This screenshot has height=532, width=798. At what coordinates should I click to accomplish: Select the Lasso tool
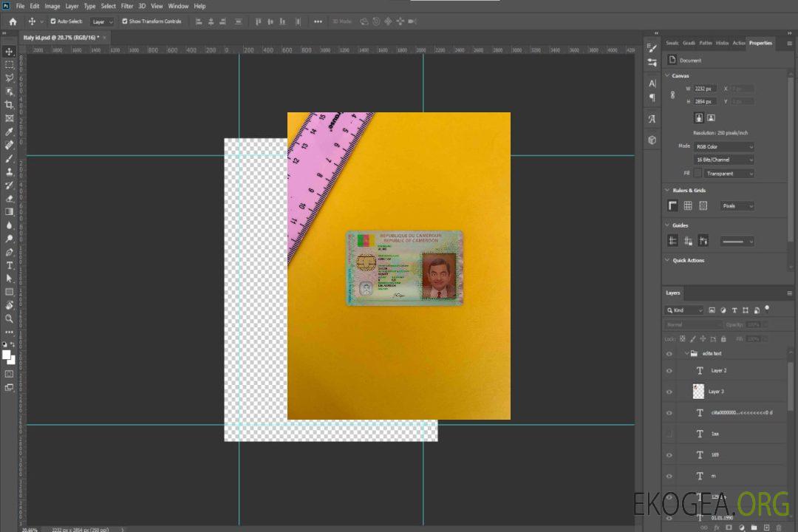pyautogui.click(x=9, y=78)
